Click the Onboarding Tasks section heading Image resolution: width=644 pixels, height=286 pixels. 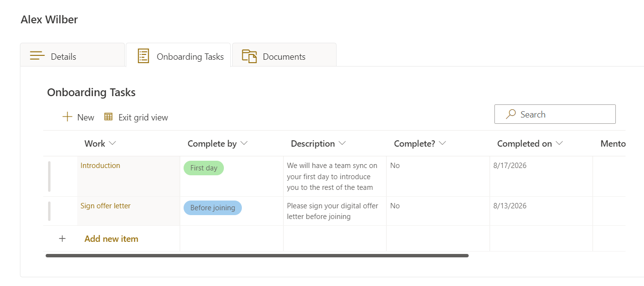(91, 92)
